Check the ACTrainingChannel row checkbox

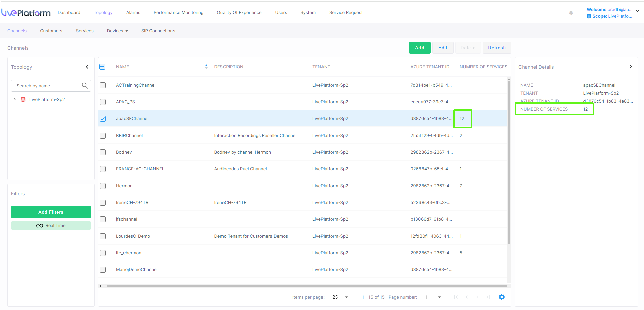[103, 85]
